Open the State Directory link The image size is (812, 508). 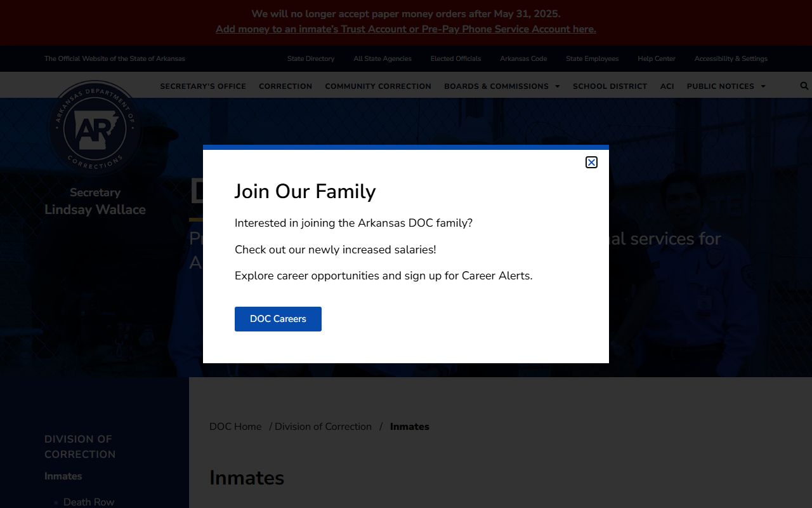coord(311,58)
